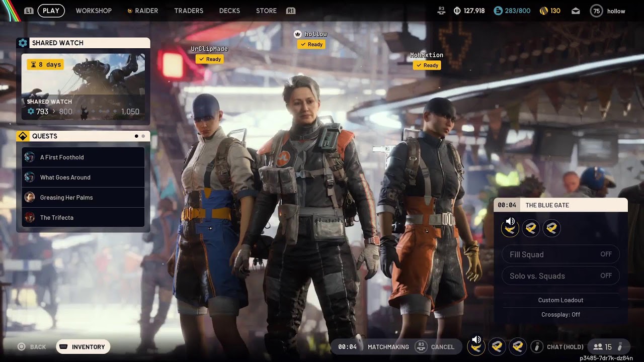Click the hollow name above the center character

click(x=316, y=34)
